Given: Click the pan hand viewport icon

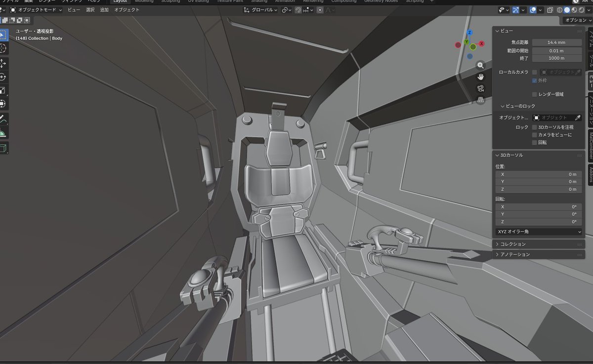Looking at the screenshot, I should coord(480,77).
